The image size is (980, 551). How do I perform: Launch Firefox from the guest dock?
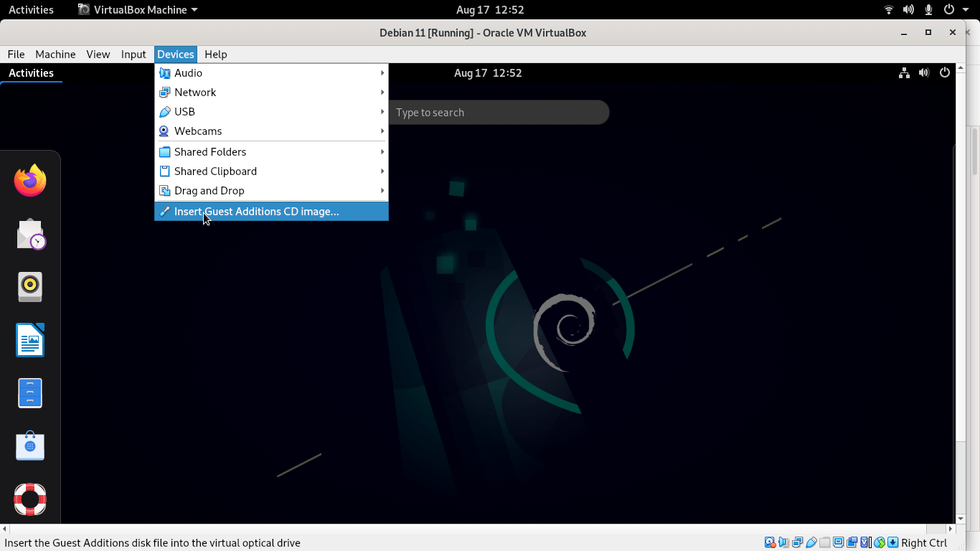[30, 180]
